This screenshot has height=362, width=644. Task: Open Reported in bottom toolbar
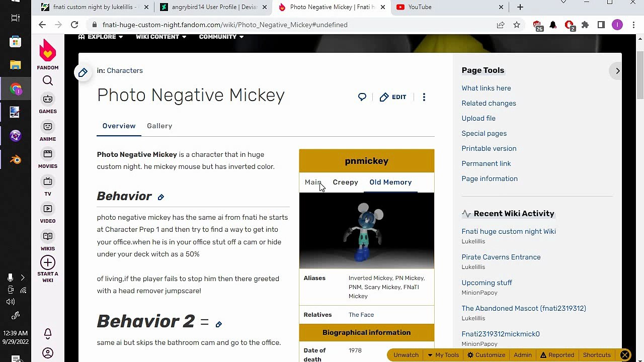click(557, 355)
